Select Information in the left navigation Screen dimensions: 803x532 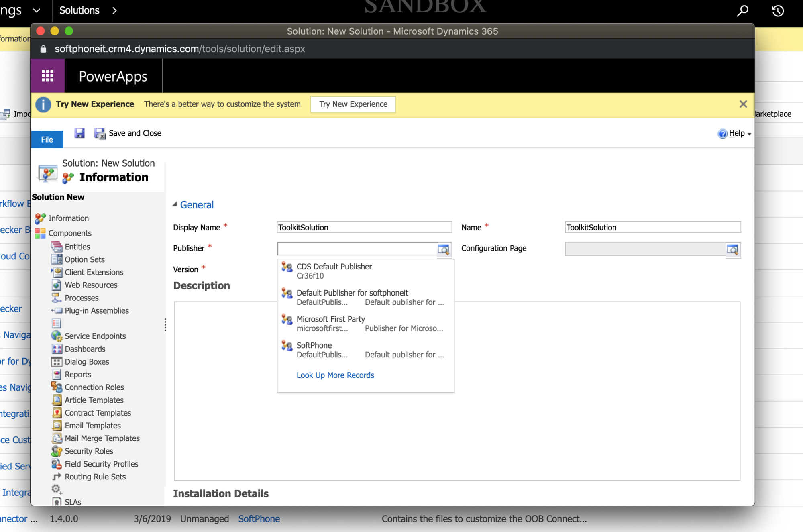69,218
